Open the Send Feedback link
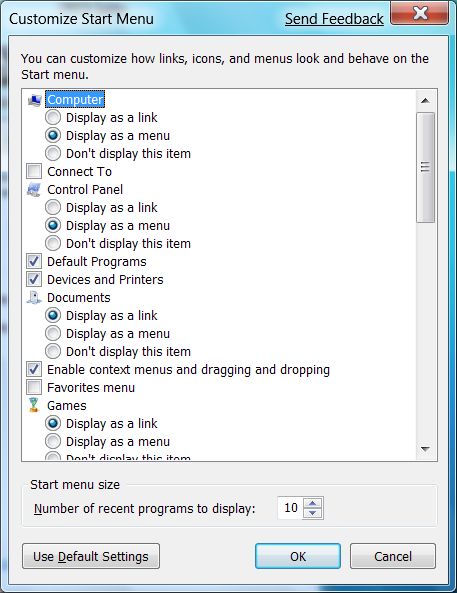Screen dimensions: 457x593 (x=334, y=19)
